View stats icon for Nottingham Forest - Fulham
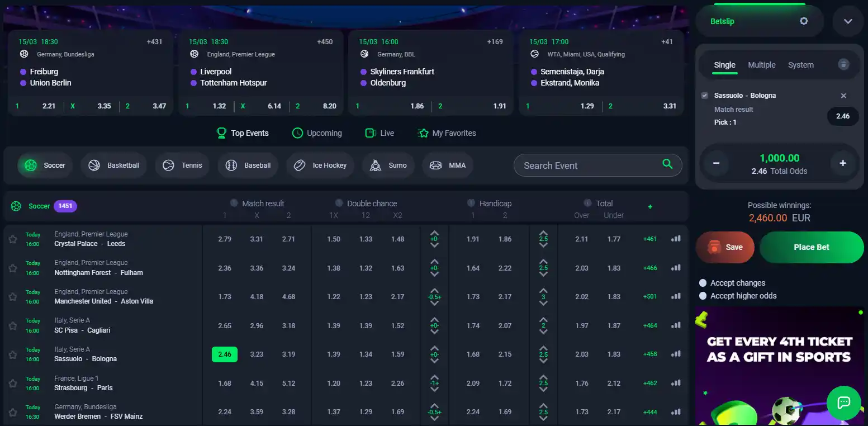Viewport: 868px width, 426px height. 676,268
